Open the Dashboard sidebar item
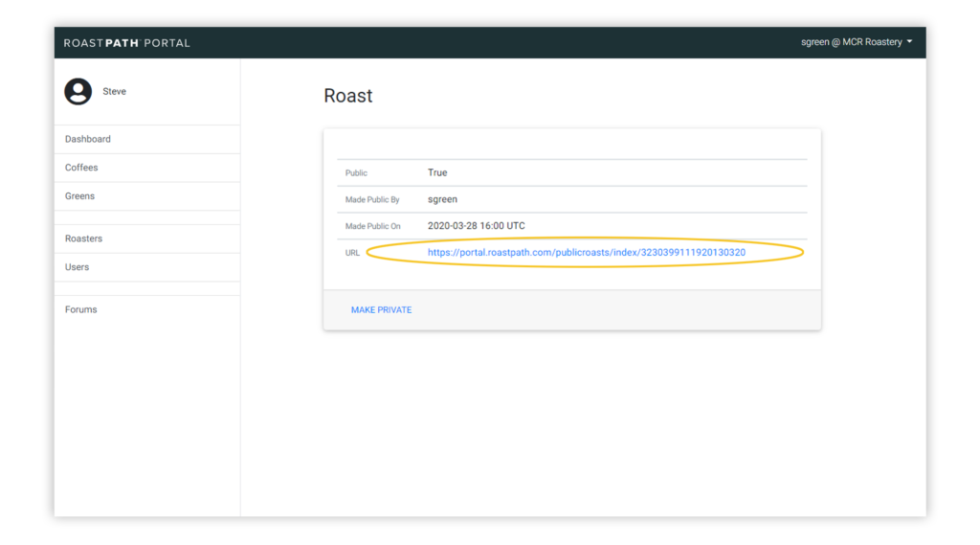Screen dimensions: 980x545 click(147, 139)
